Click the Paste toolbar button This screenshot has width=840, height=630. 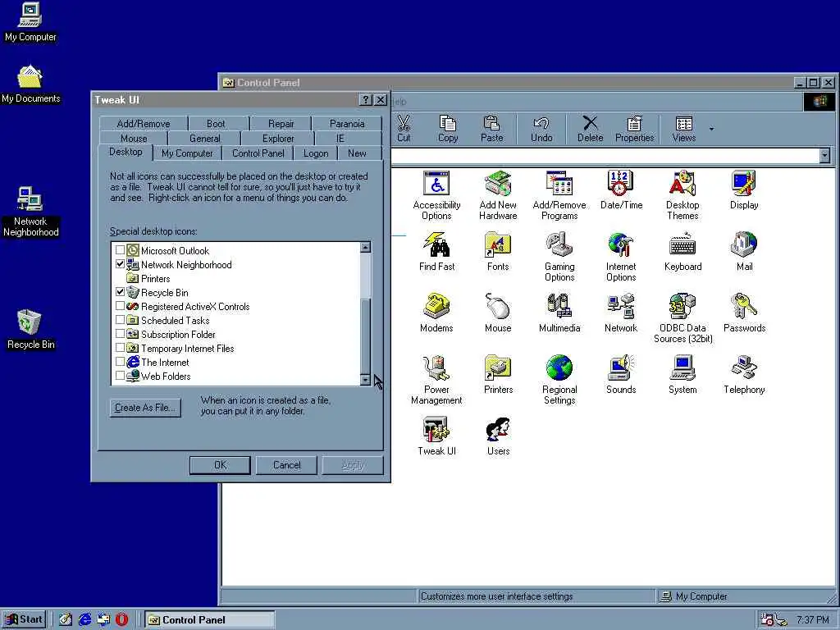click(x=492, y=129)
